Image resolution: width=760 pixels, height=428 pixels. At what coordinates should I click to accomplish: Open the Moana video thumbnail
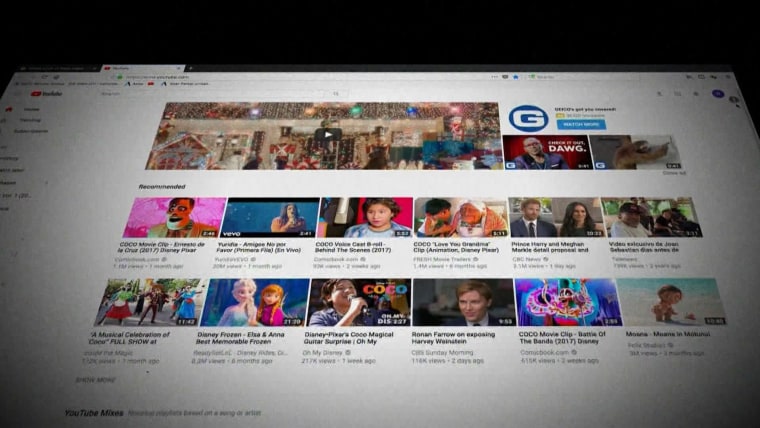[672, 302]
